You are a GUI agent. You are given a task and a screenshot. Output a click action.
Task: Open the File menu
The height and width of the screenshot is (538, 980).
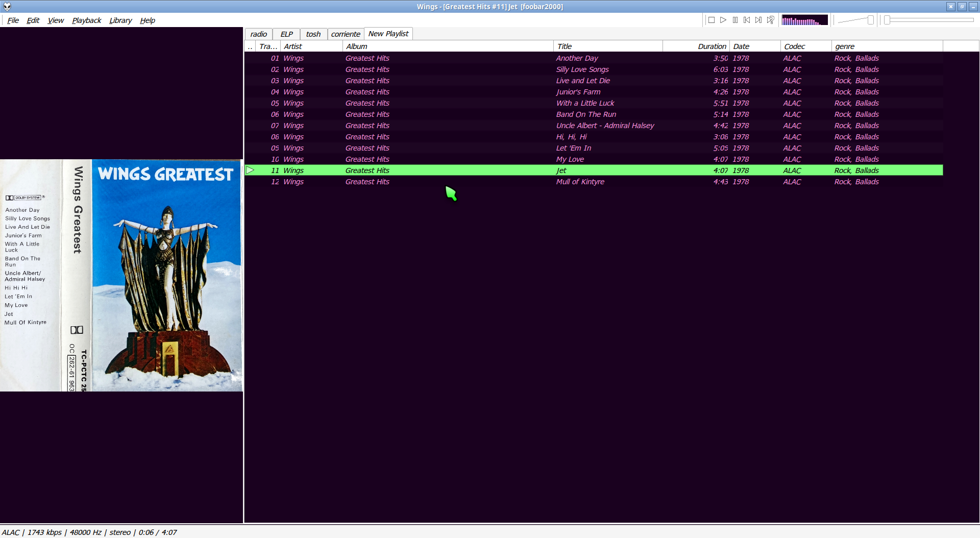pyautogui.click(x=13, y=20)
